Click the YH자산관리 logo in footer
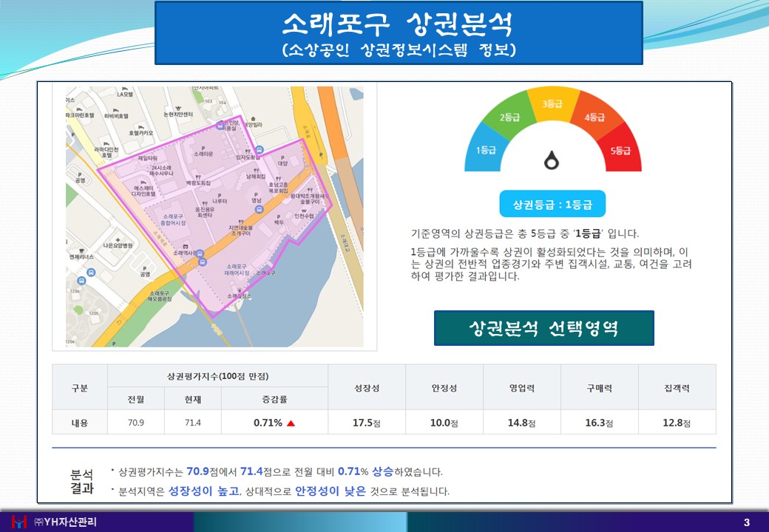769x532 pixels. point(18,522)
